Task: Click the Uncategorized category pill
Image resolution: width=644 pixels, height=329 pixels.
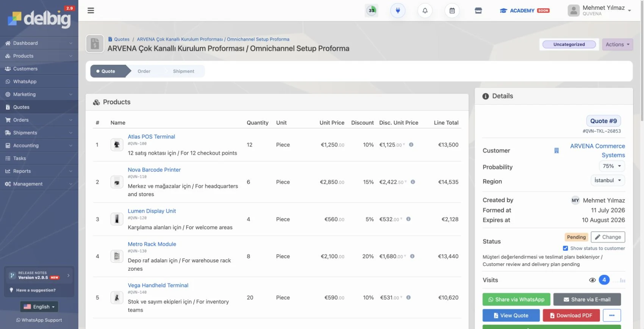Action: [x=569, y=44]
